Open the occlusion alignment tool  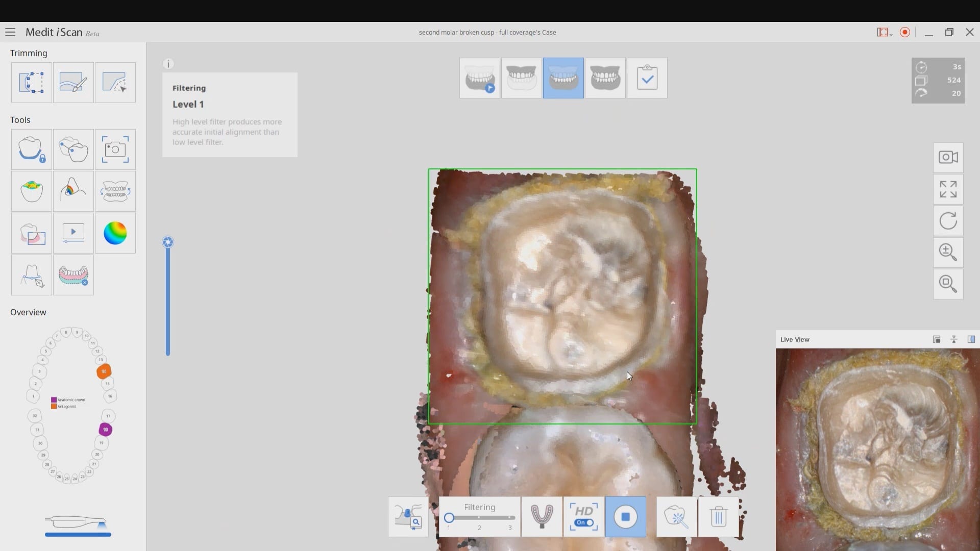coord(115,191)
